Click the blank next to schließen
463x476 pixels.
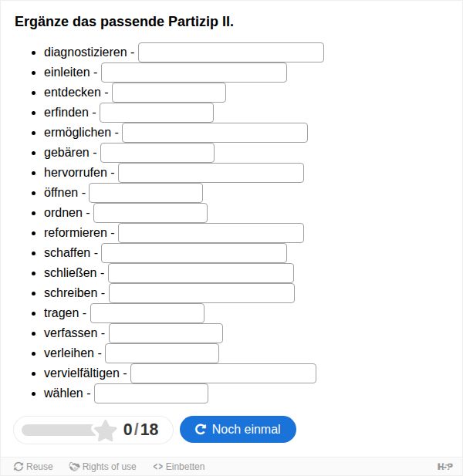201,273
